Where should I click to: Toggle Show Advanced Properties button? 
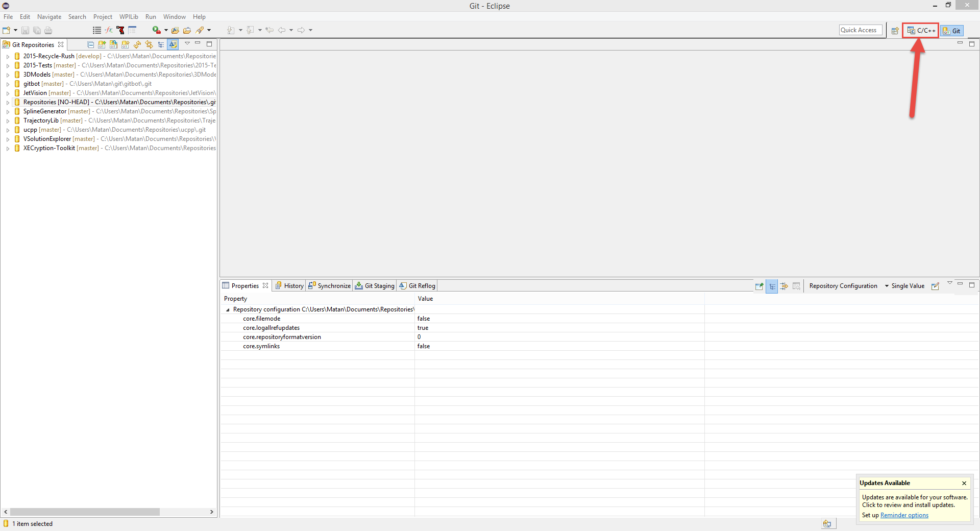[x=784, y=286]
